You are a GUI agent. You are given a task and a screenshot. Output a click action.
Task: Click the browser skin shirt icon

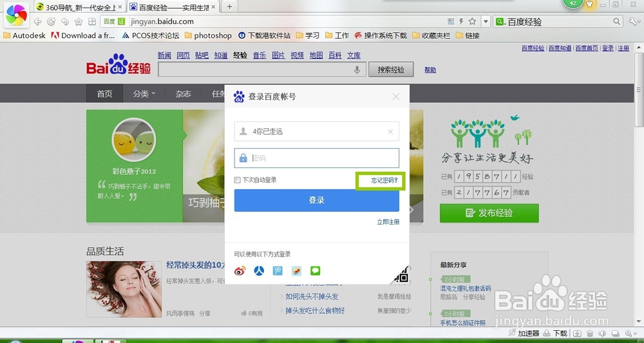coord(590,4)
